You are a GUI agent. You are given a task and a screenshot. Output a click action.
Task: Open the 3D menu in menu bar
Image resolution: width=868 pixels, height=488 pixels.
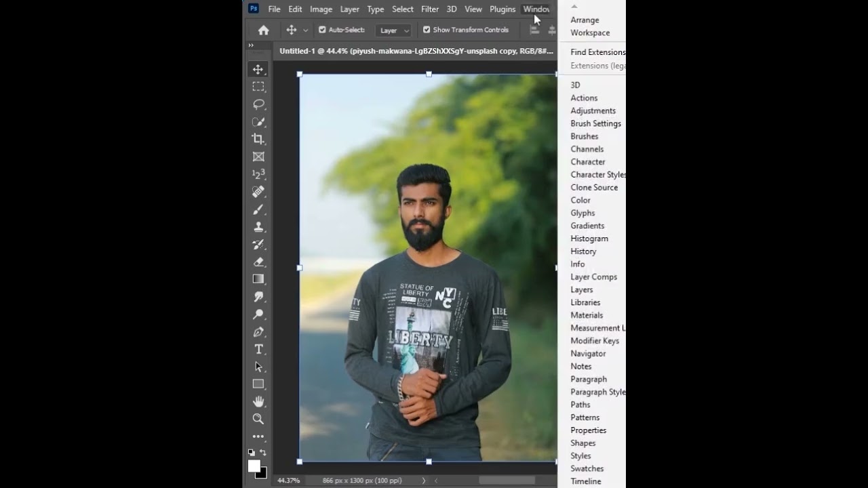pos(452,9)
